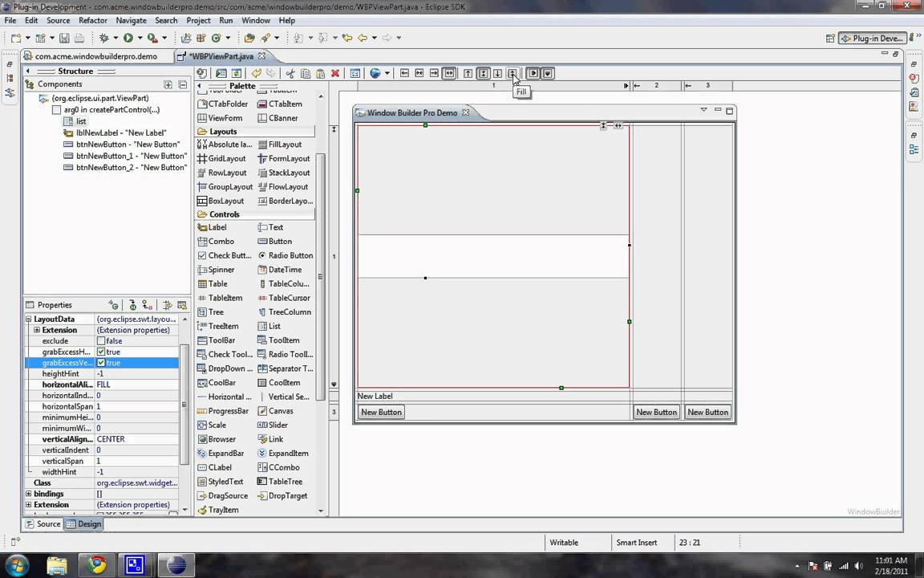This screenshot has height=578, width=924.
Task: Expand the bindings property group
Action: pyautogui.click(x=28, y=494)
